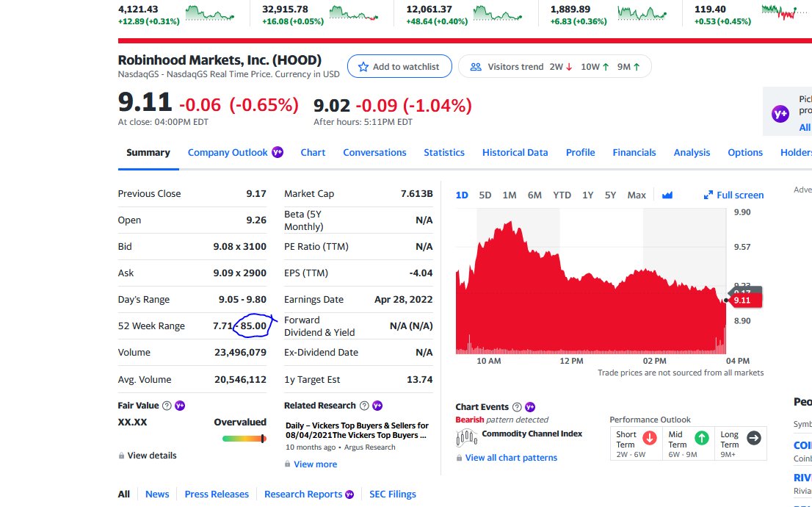The height and width of the screenshot is (507, 812).
Task: Click the star icon in Add to watchlist
Action: point(363,67)
